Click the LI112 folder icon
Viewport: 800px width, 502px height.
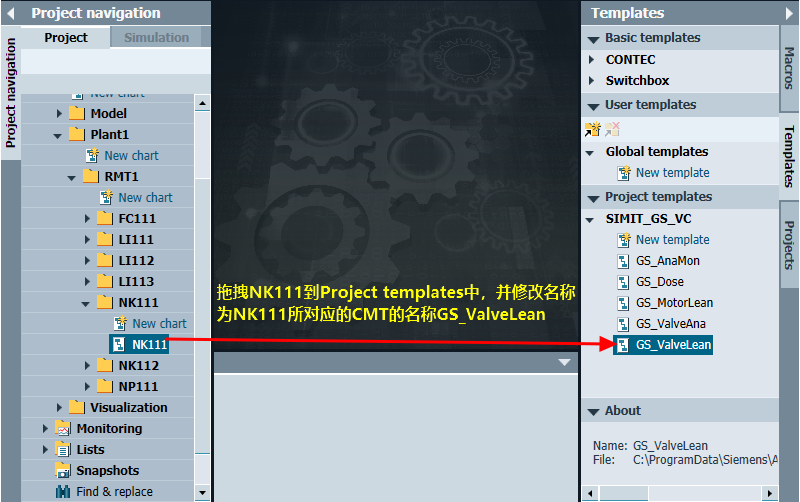point(105,260)
